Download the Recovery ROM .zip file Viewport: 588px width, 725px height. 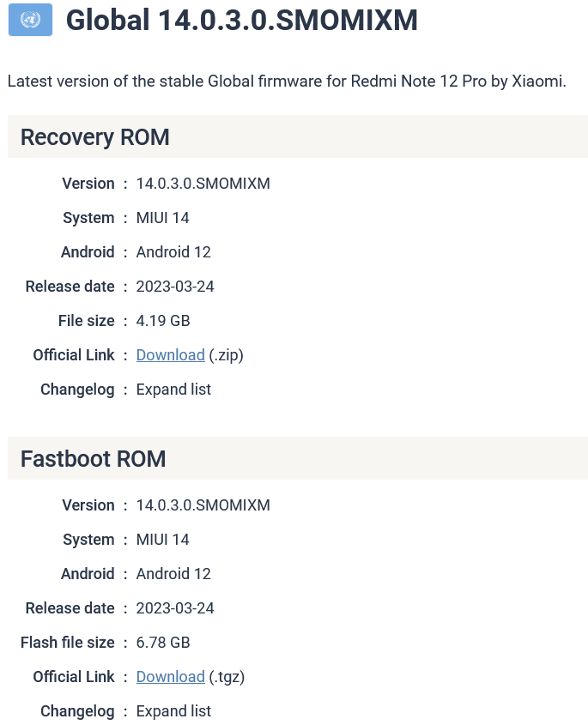point(170,355)
